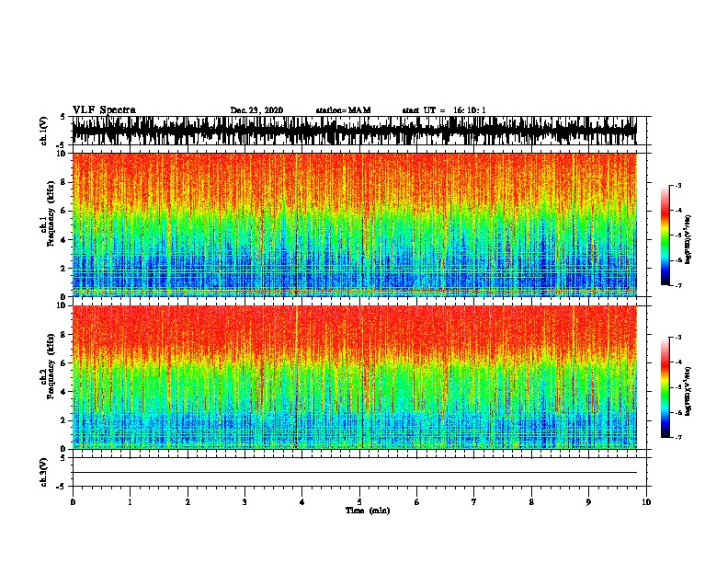Click the time axis tick label 9

(588, 502)
